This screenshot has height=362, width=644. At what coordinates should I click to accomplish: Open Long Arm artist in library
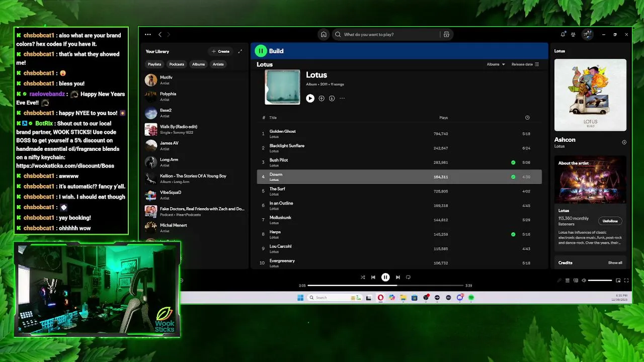tap(194, 162)
